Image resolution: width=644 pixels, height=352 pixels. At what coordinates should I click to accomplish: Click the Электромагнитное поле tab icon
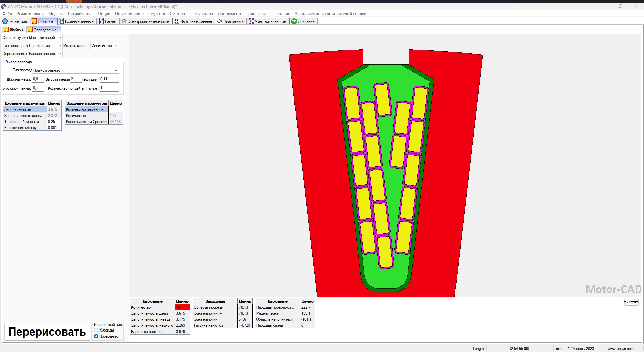coord(124,21)
